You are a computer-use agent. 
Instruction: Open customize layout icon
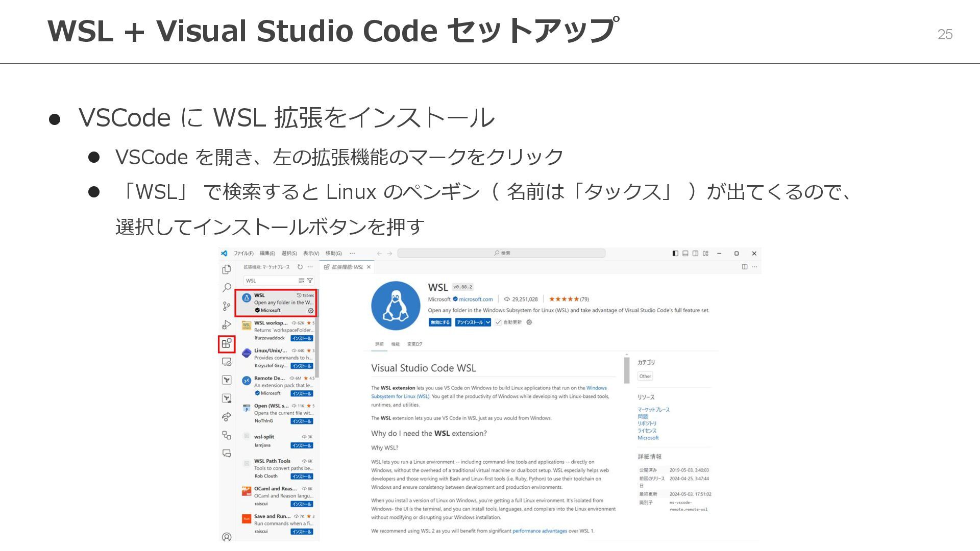click(705, 253)
